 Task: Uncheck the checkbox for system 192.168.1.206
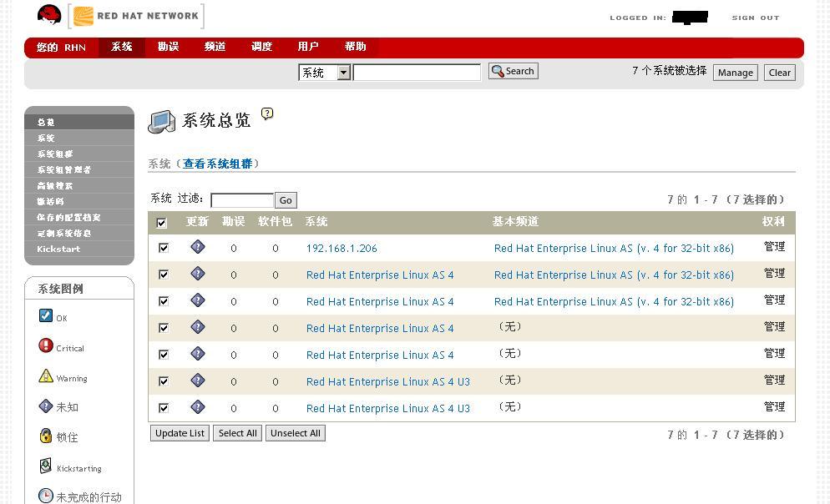(x=164, y=248)
